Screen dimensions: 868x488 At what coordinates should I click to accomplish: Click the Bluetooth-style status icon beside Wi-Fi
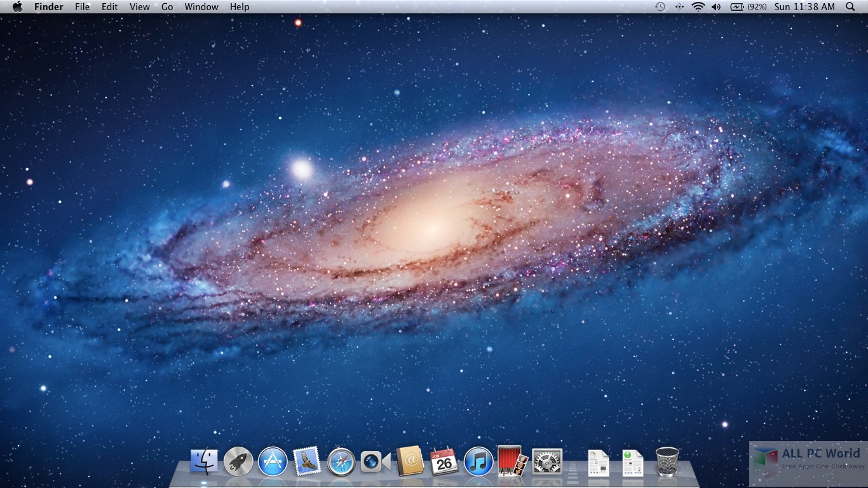(x=679, y=7)
